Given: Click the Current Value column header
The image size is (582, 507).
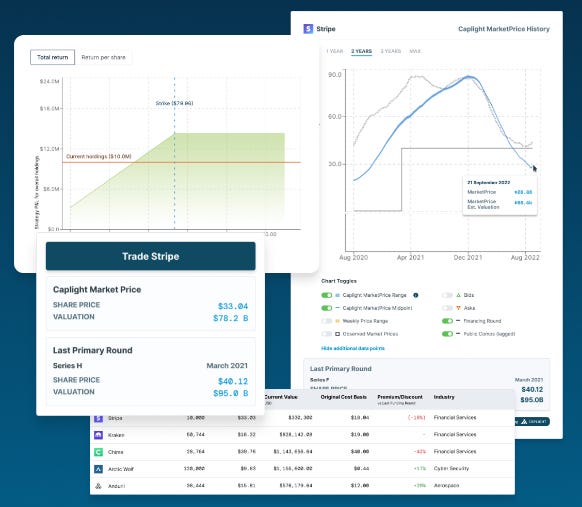Looking at the screenshot, I should [x=281, y=397].
